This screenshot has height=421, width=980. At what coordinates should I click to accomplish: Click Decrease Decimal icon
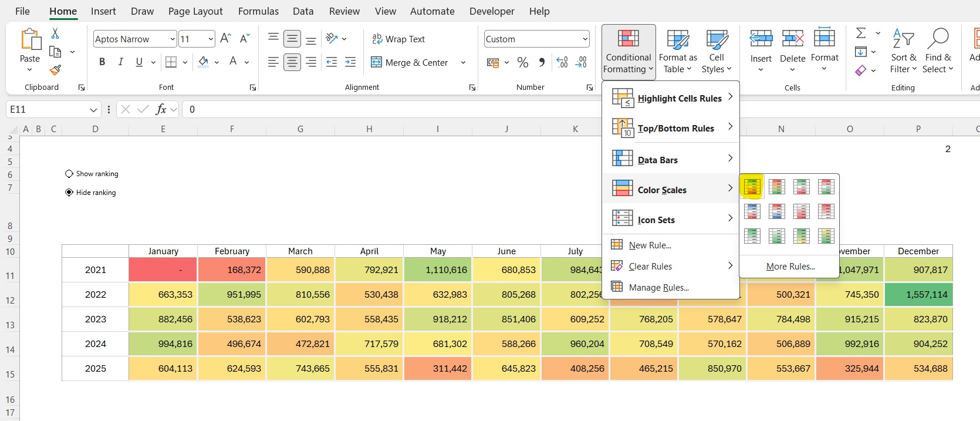581,62
